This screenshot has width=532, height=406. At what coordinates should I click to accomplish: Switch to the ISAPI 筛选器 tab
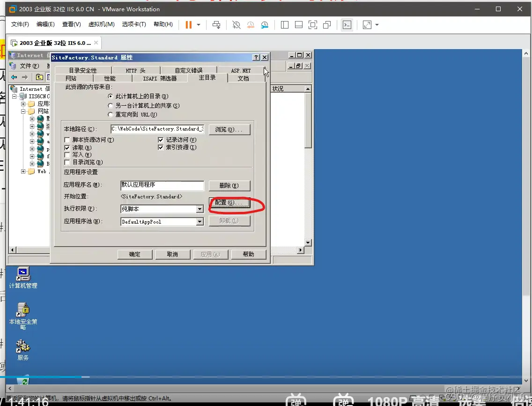click(160, 78)
